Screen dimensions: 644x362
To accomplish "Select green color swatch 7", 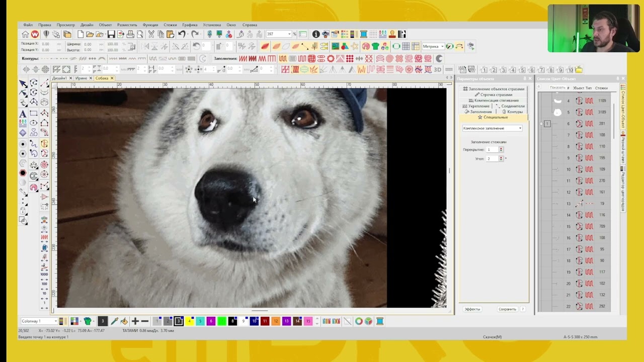I will 221,321.
